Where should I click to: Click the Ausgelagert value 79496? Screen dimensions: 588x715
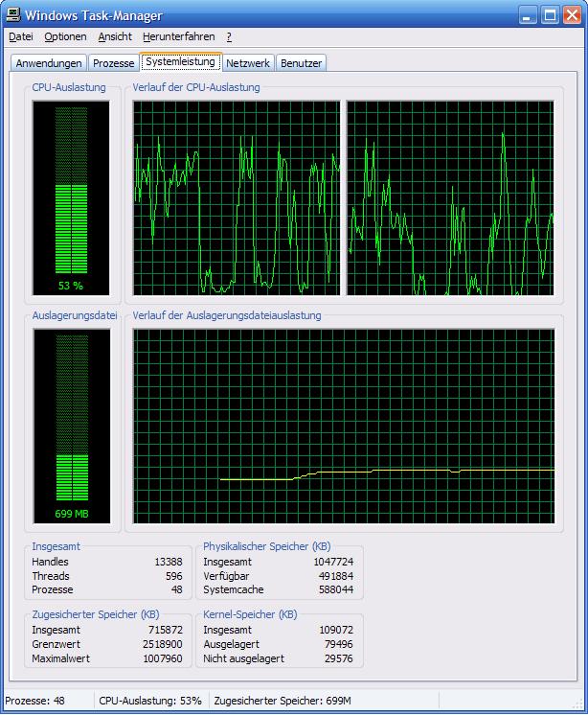339,644
